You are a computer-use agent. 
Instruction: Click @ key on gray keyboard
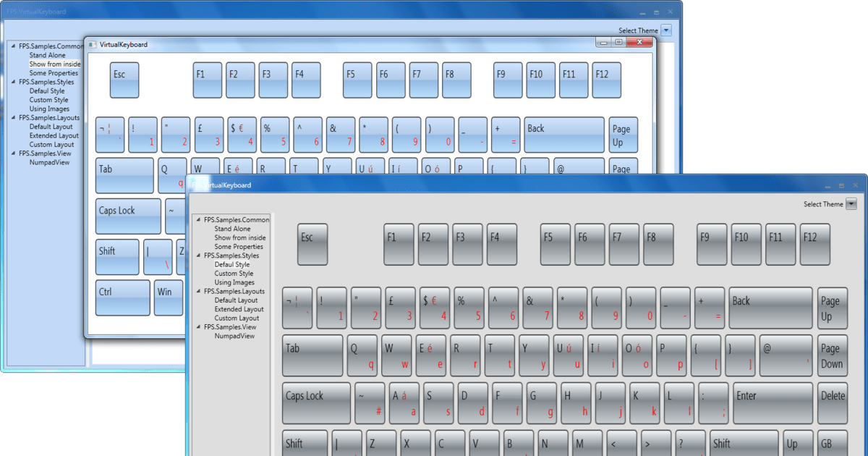(786, 355)
